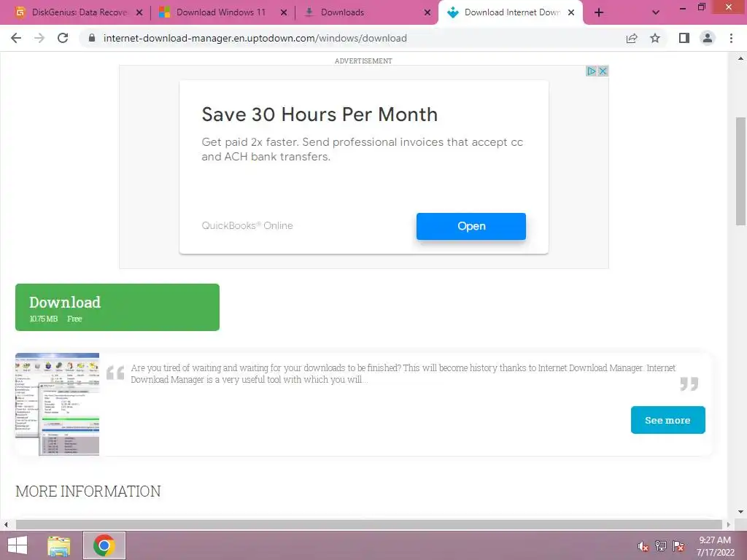Click the green Download button

coord(117,307)
